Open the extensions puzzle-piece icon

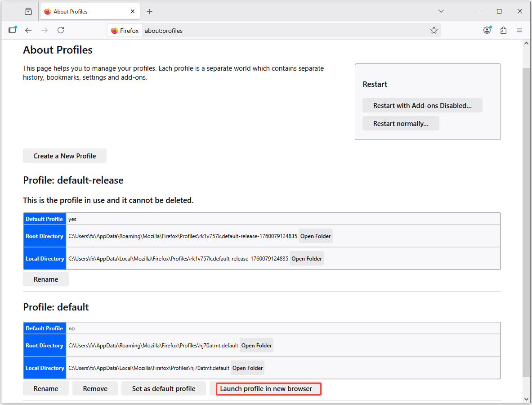coord(503,30)
